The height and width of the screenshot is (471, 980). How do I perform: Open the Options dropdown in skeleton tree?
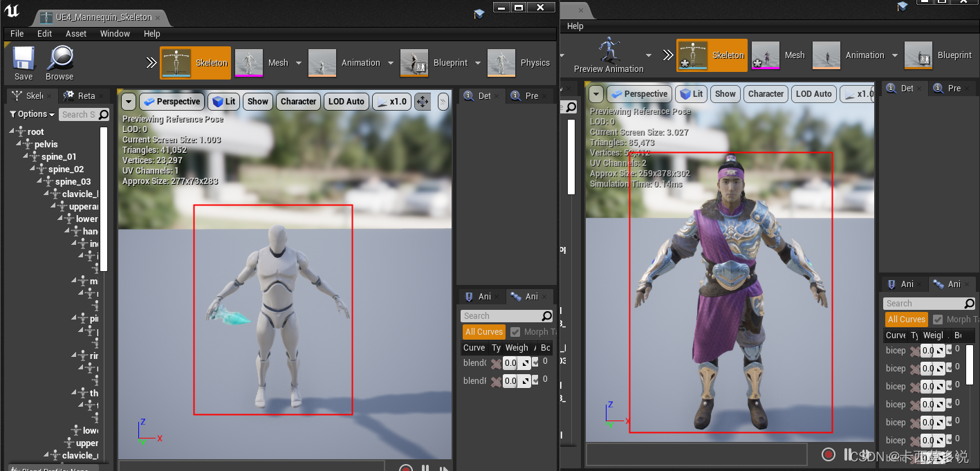pyautogui.click(x=33, y=114)
